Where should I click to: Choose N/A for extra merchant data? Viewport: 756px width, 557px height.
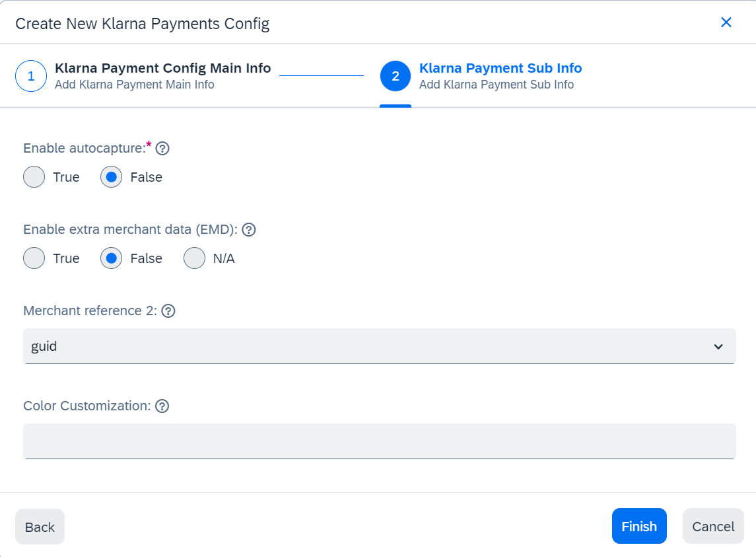coord(194,259)
